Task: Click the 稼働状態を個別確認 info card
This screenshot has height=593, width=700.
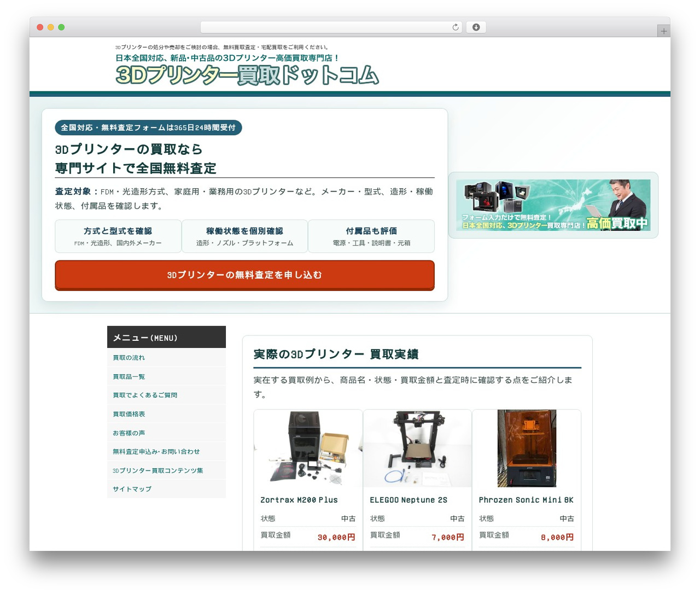Action: [x=244, y=236]
